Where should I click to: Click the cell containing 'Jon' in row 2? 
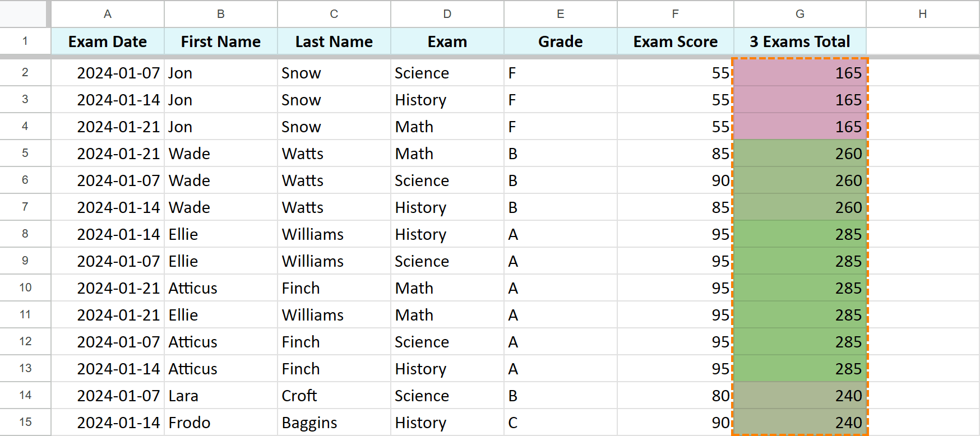click(x=220, y=72)
